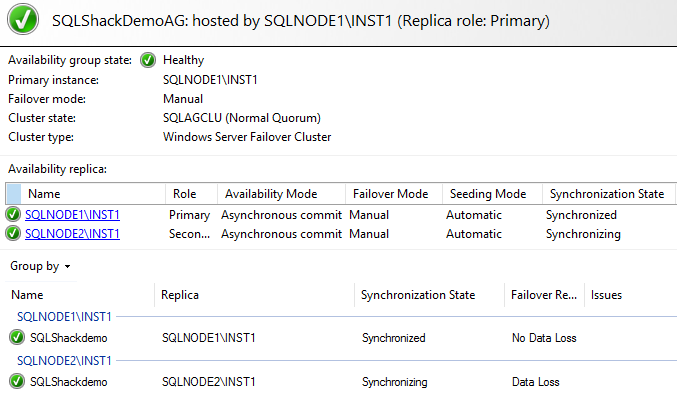Click the Seeding Mode column header
677x402 pixels.
pyautogui.click(x=488, y=194)
